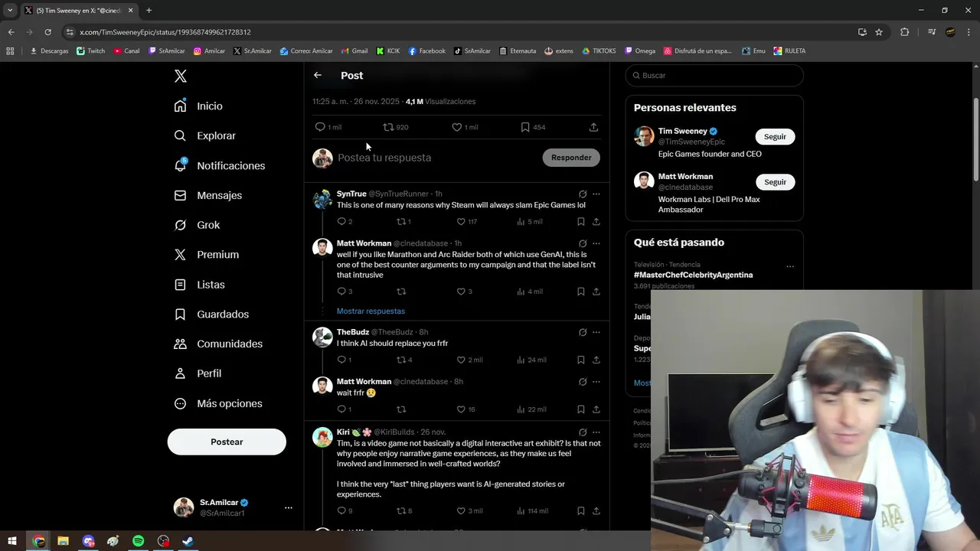Like the main post heart icon
Viewport: 980px width, 551px height.
pyautogui.click(x=456, y=127)
